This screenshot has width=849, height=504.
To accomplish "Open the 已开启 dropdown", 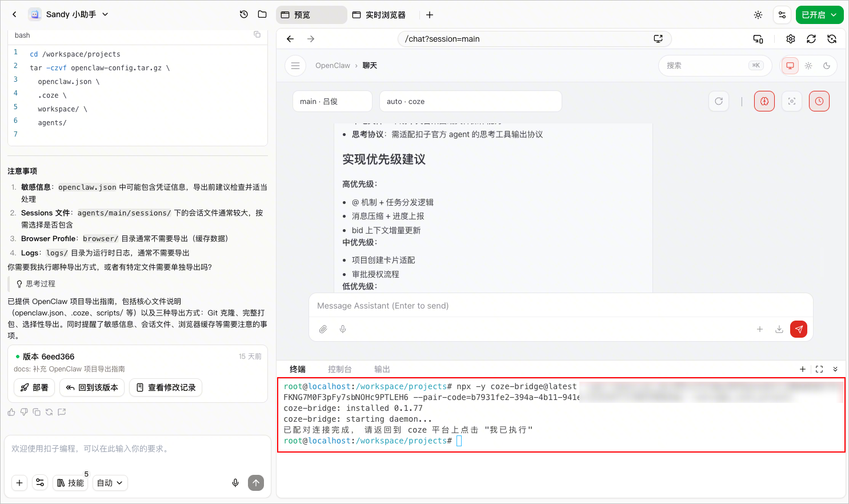I will [x=819, y=15].
